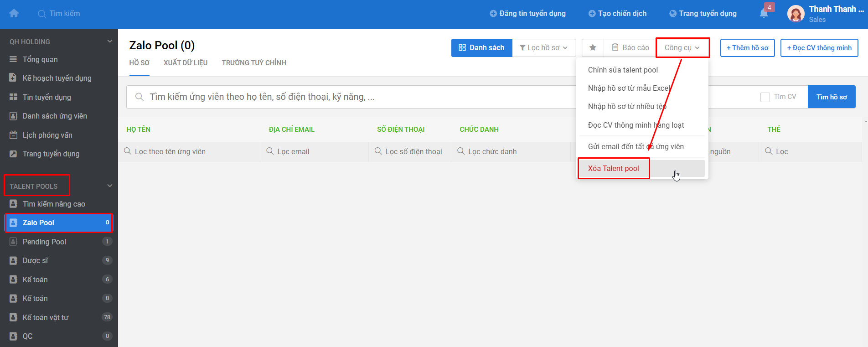This screenshot has width=868, height=347.
Task: Switch to Danh sách view
Action: [x=482, y=47]
